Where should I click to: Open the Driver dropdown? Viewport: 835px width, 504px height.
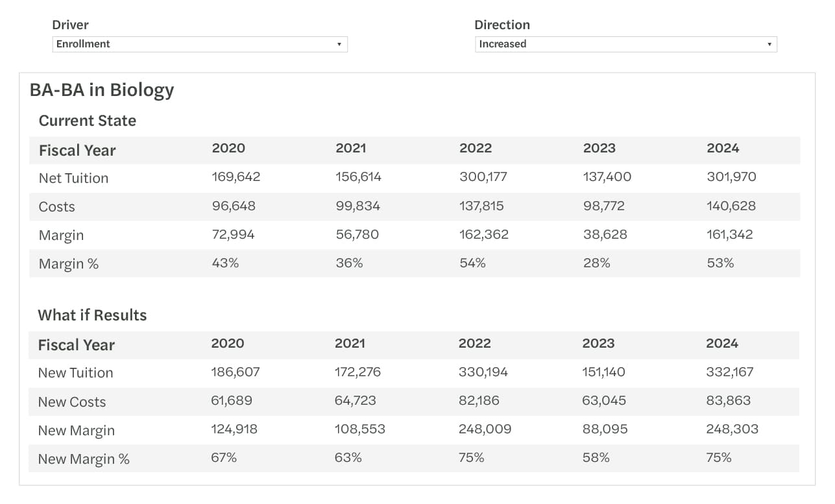199,44
